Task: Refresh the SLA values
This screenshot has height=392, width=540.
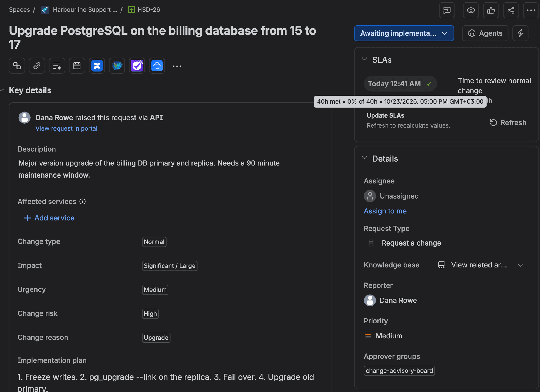Action: [x=508, y=122]
